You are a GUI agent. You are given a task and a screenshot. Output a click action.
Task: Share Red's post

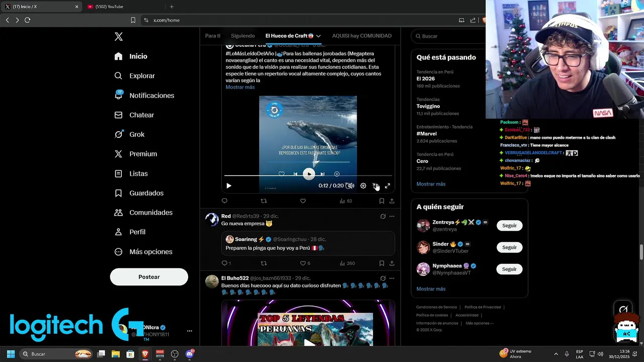click(392, 263)
